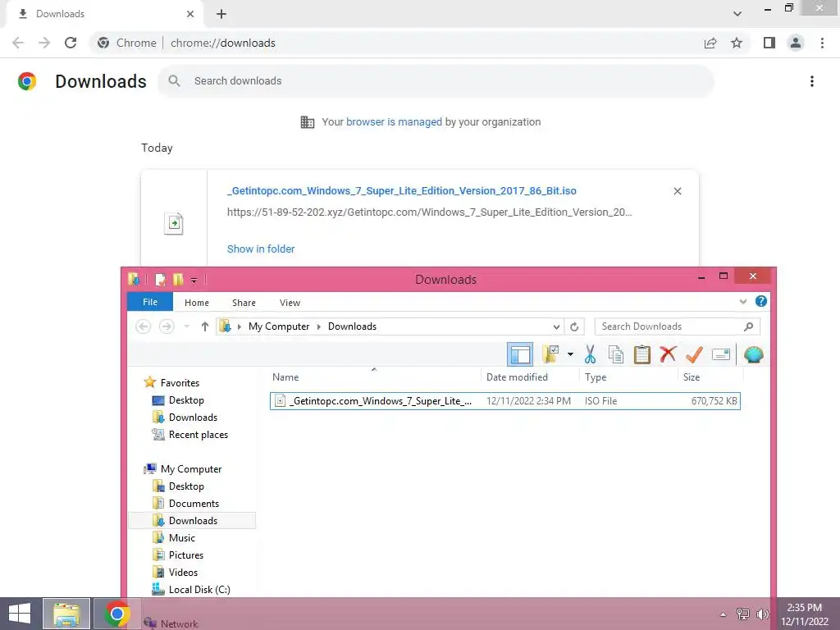Click the Search Downloads box in Explorer
This screenshot has width=840, height=630.
point(677,326)
